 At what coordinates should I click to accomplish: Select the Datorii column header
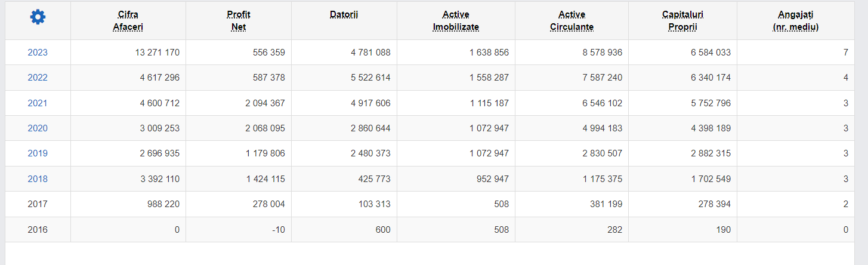pos(344,14)
